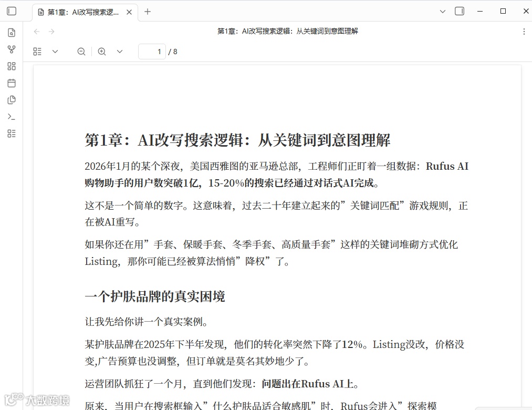Click the document title in header

pyautogui.click(x=288, y=31)
